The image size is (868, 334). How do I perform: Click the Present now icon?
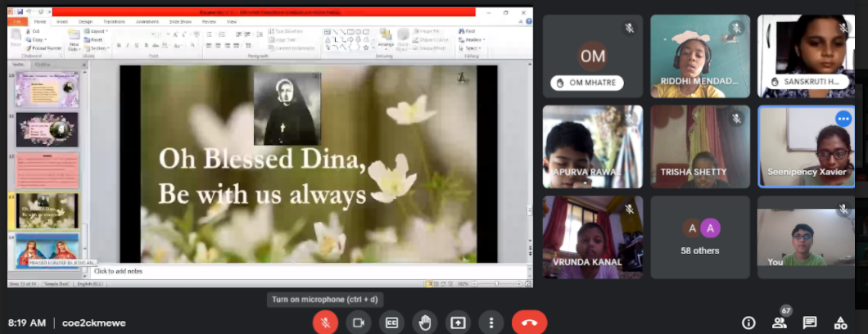pyautogui.click(x=457, y=323)
